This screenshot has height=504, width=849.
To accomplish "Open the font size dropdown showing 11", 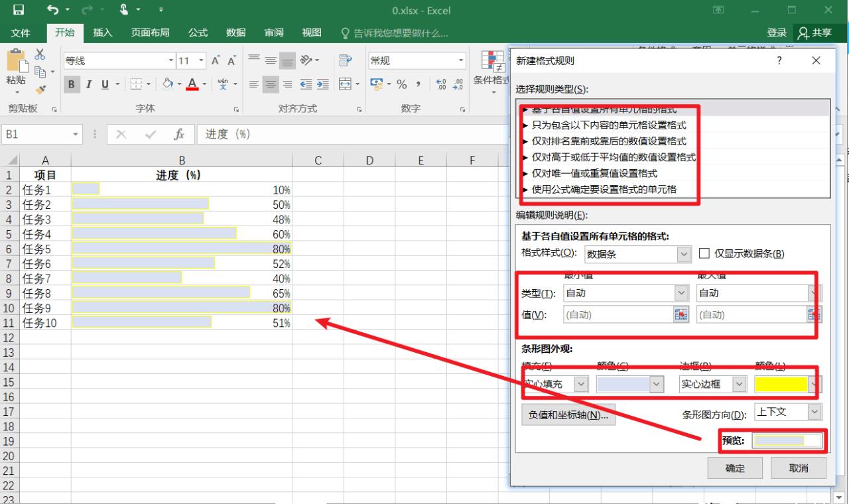I will coord(201,61).
